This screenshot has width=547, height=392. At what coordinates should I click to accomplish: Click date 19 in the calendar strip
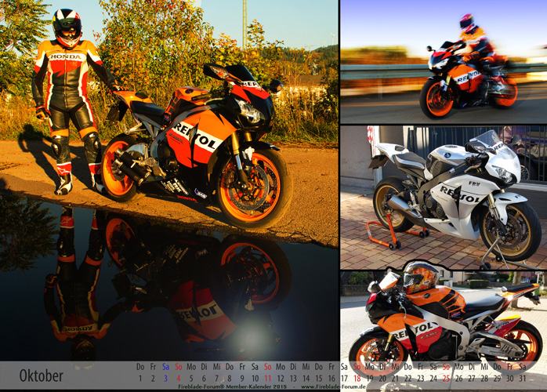point(370,379)
